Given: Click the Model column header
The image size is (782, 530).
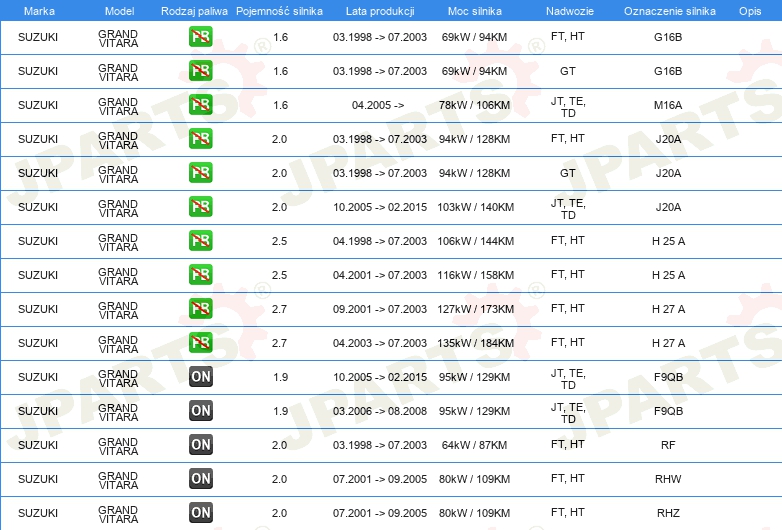Looking at the screenshot, I should click(x=119, y=11).
